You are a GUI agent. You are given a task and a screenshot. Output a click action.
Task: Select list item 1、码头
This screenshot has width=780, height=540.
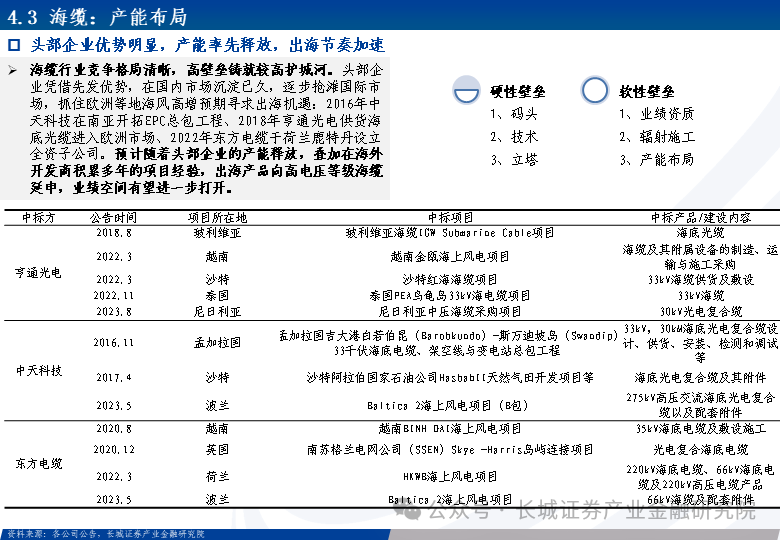coord(514,114)
